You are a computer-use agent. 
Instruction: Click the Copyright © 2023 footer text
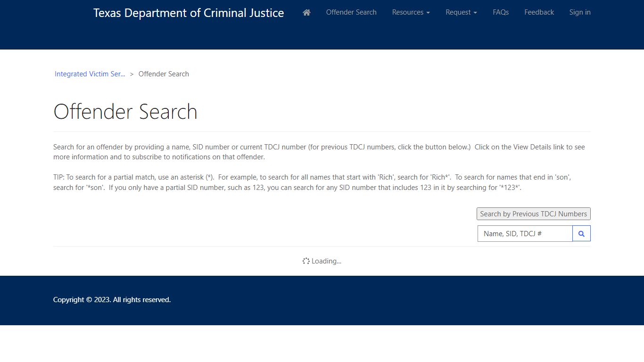pyautogui.click(x=112, y=300)
